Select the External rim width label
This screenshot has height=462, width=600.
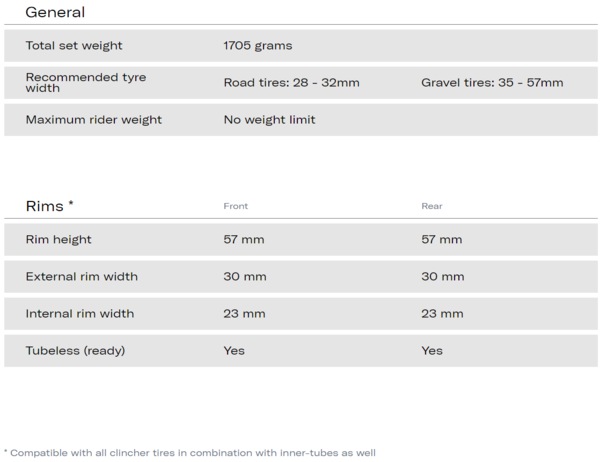point(82,276)
